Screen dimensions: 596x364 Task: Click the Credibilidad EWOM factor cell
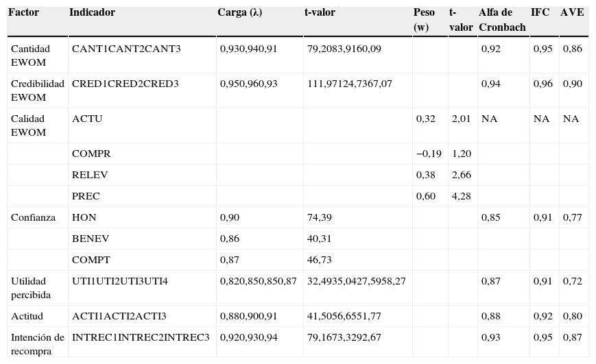pos(37,90)
